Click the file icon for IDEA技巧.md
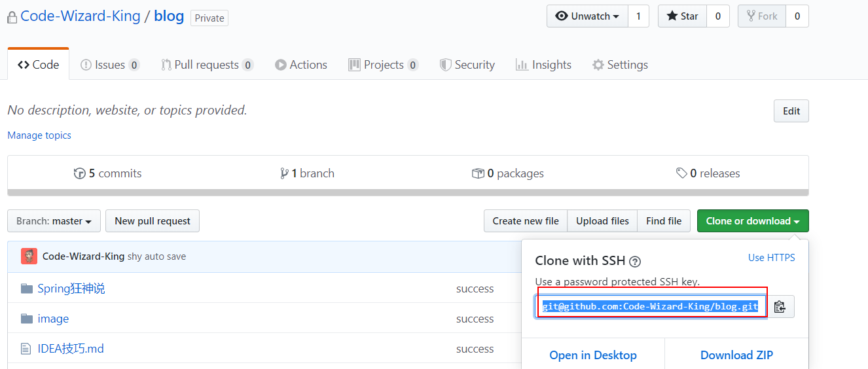868x369 pixels. (x=26, y=349)
